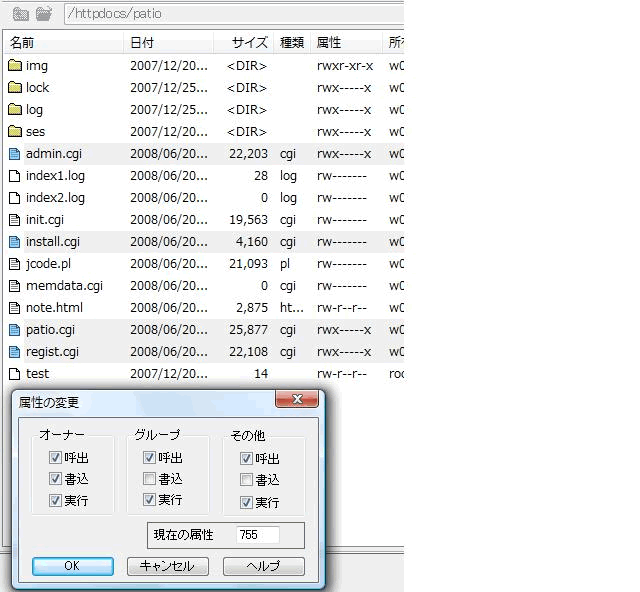Click size value 22,108 of regist.cgi
The image size is (640, 592).
tap(249, 352)
